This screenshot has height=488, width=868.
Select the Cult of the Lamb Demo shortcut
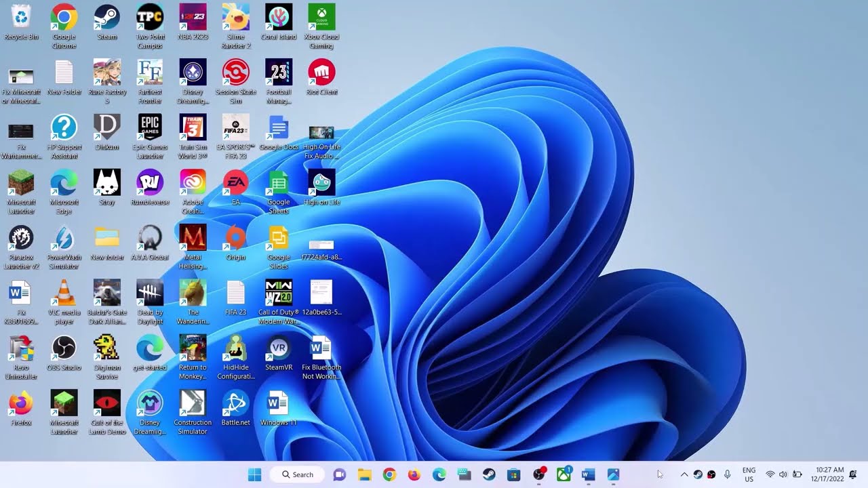pos(107,412)
